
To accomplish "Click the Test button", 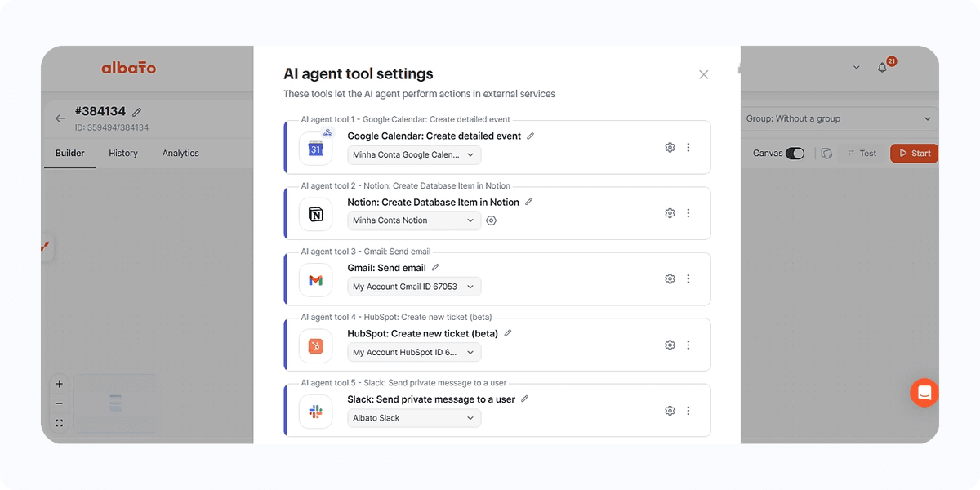I will [x=862, y=153].
